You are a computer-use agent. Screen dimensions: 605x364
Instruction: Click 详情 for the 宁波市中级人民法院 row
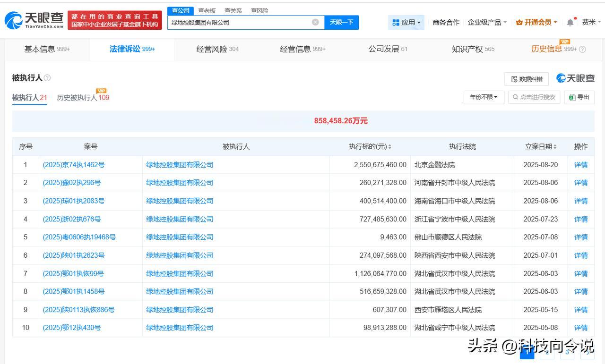[581, 219]
